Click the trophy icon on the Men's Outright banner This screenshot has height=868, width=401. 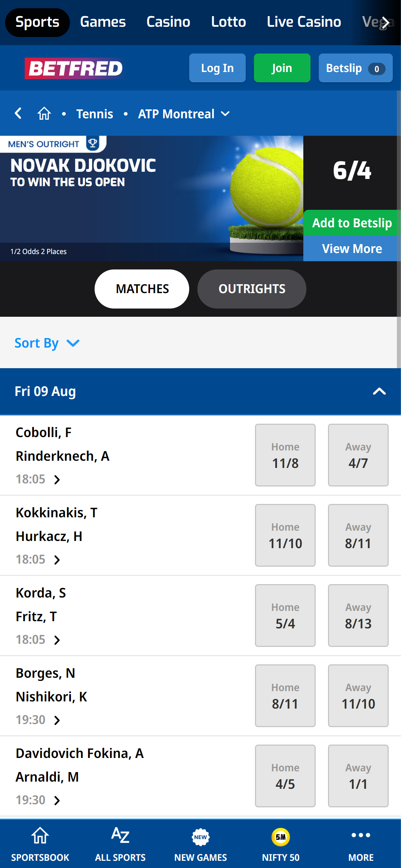tap(92, 144)
